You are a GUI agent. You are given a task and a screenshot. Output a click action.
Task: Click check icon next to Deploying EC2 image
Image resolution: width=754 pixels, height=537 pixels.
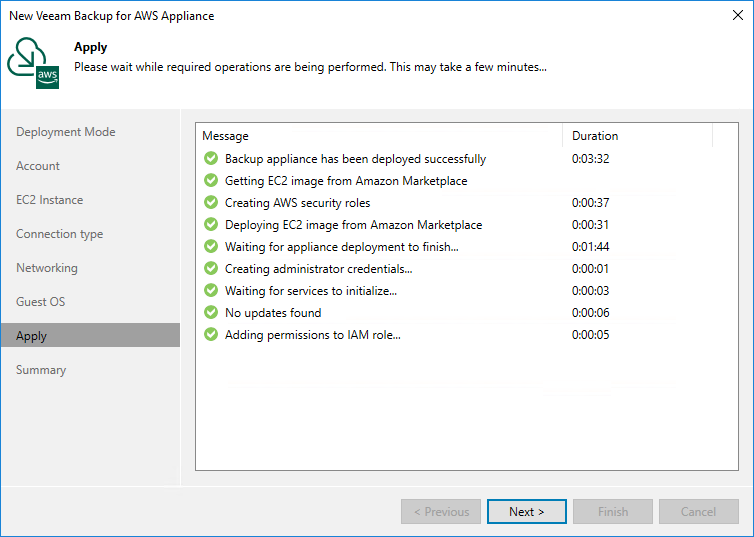pyautogui.click(x=211, y=225)
